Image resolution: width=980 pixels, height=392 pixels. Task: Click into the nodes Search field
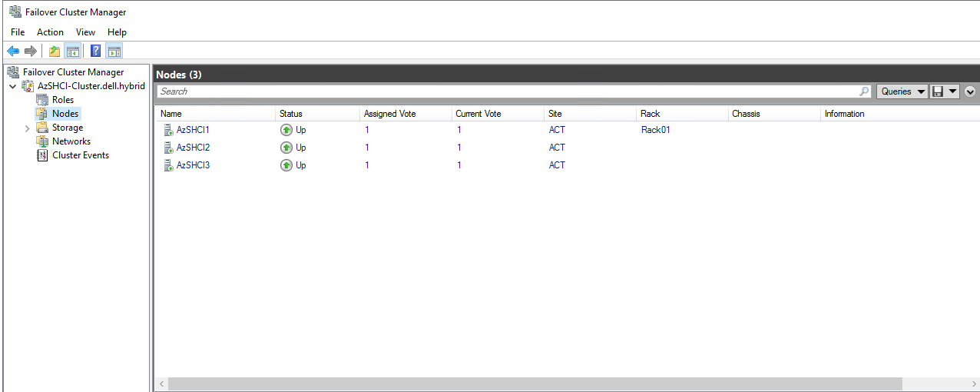coord(507,91)
